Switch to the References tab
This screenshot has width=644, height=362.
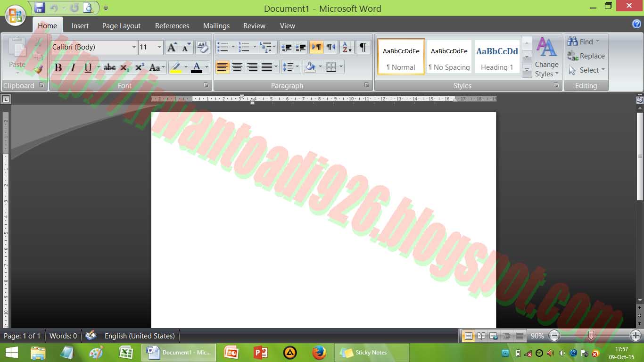pos(172,26)
